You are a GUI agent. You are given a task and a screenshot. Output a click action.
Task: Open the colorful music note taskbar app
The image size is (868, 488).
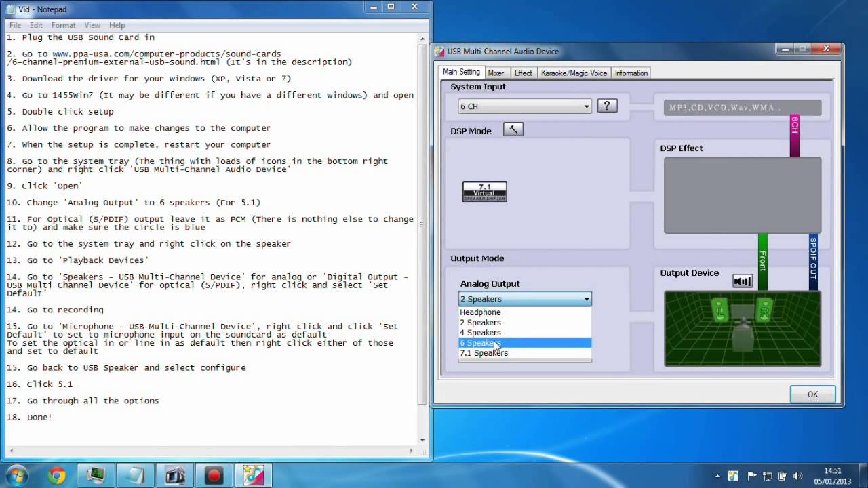[254, 476]
